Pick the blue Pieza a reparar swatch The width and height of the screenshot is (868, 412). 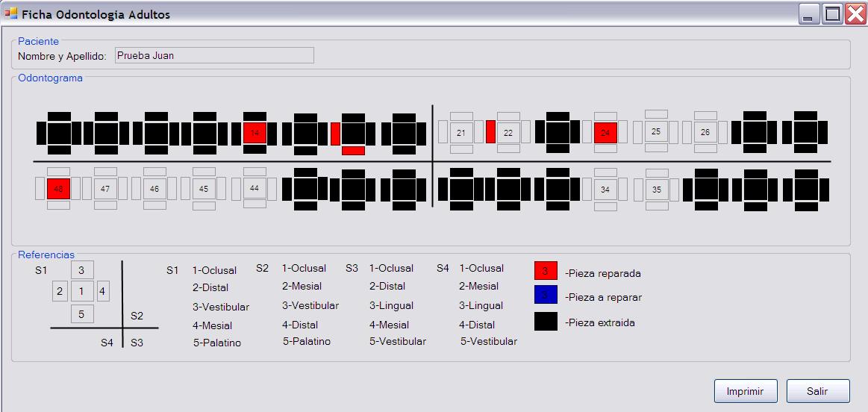tap(546, 296)
